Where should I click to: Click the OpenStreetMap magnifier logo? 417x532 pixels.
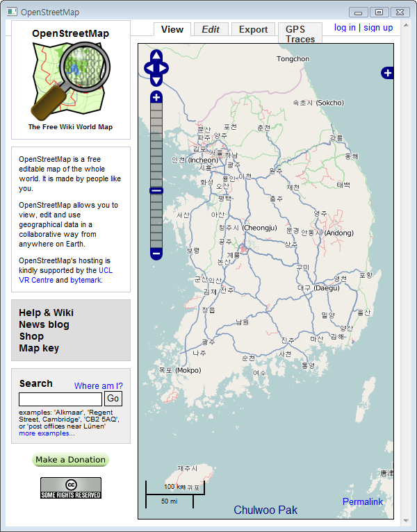71,81
